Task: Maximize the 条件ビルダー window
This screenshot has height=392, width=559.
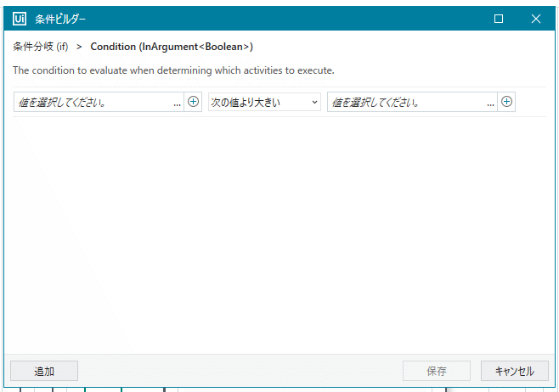Action: [x=499, y=19]
